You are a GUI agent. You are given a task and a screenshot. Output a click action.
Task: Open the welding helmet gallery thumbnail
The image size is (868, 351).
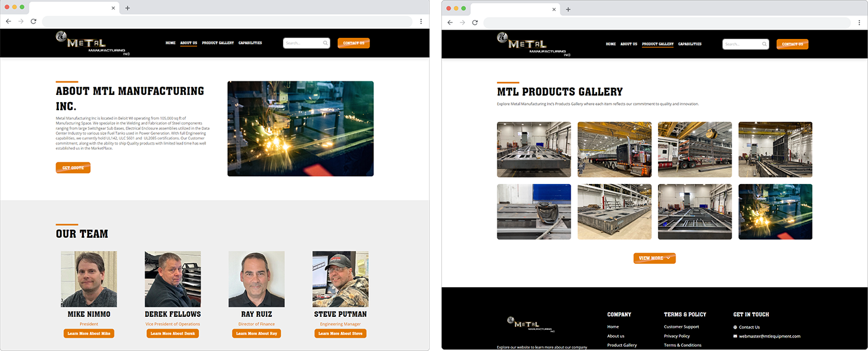[x=534, y=212]
